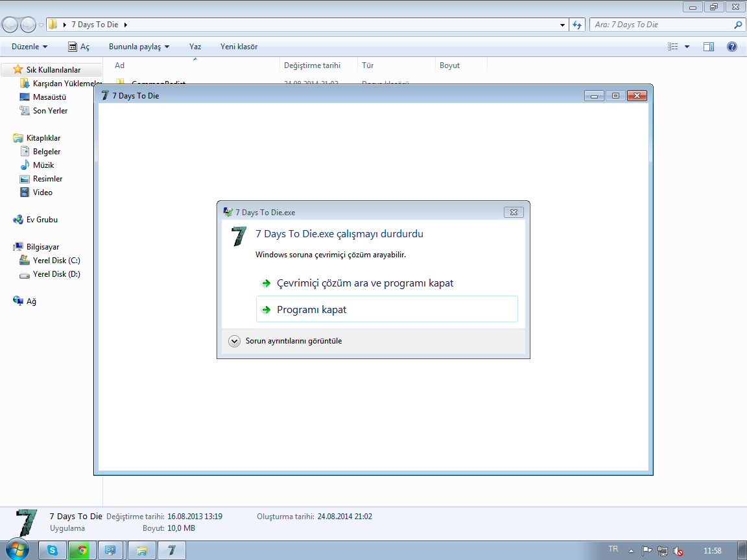Screen dimensions: 747x560
Task: Sort by Değiştirme tarihi column
Action: [x=319, y=65]
